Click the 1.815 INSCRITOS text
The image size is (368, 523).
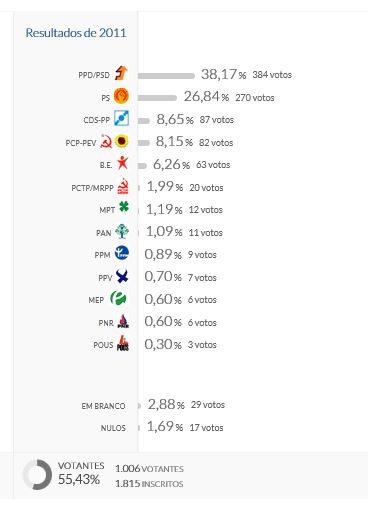(149, 484)
